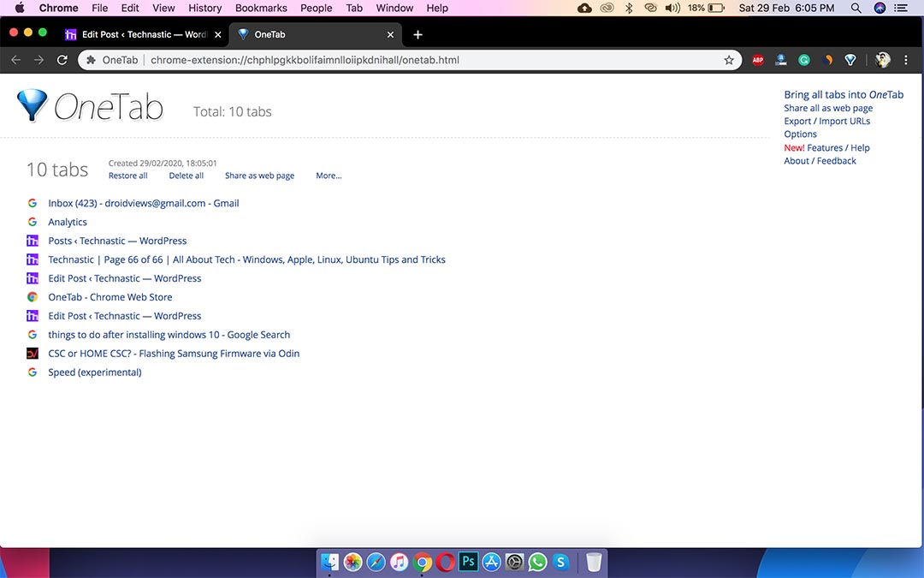Open Technastic Page 66 of 66 saved tab
This screenshot has height=578, width=924.
click(246, 259)
